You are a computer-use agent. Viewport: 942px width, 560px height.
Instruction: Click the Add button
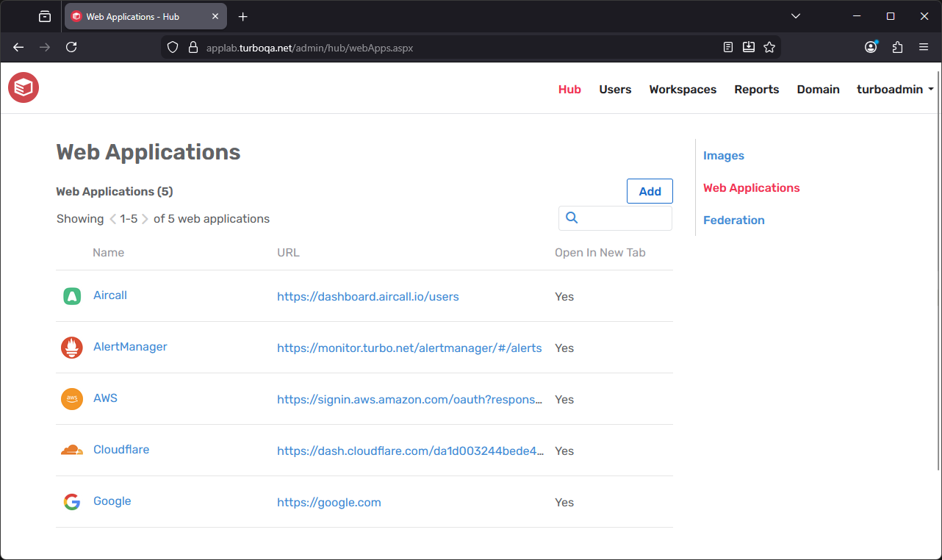[x=650, y=190]
